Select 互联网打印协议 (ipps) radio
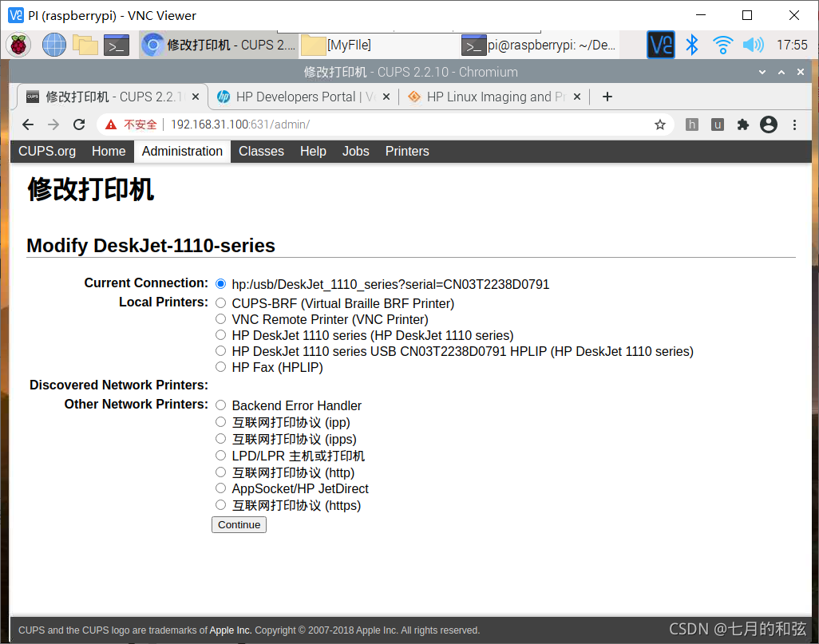Image resolution: width=819 pixels, height=644 pixels. [x=221, y=438]
